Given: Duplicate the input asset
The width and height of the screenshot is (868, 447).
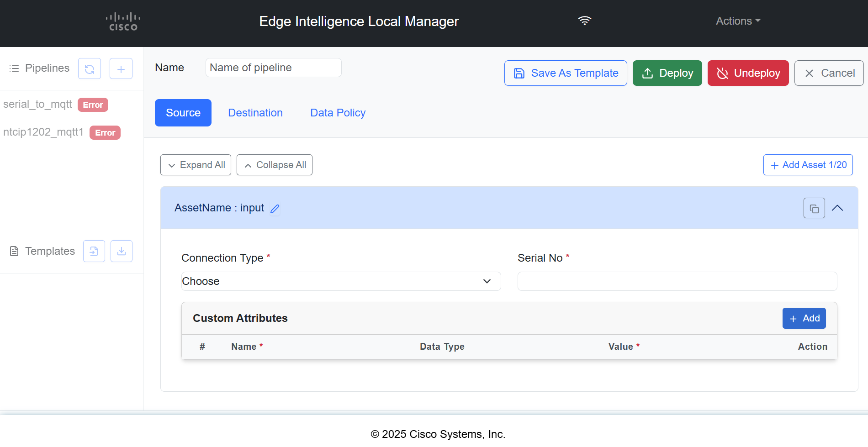Looking at the screenshot, I should [814, 208].
